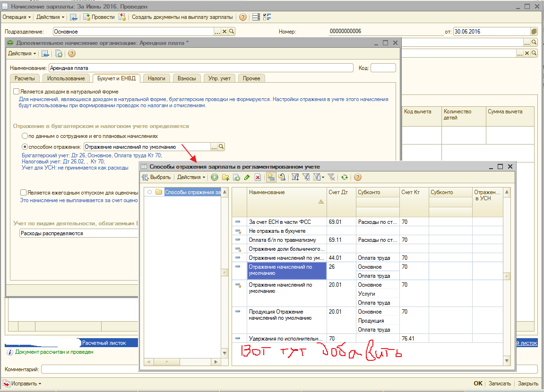Select 'по данным о сотруднике' radio option
Viewport: 544px width, 392px height.
pyautogui.click(x=25, y=136)
